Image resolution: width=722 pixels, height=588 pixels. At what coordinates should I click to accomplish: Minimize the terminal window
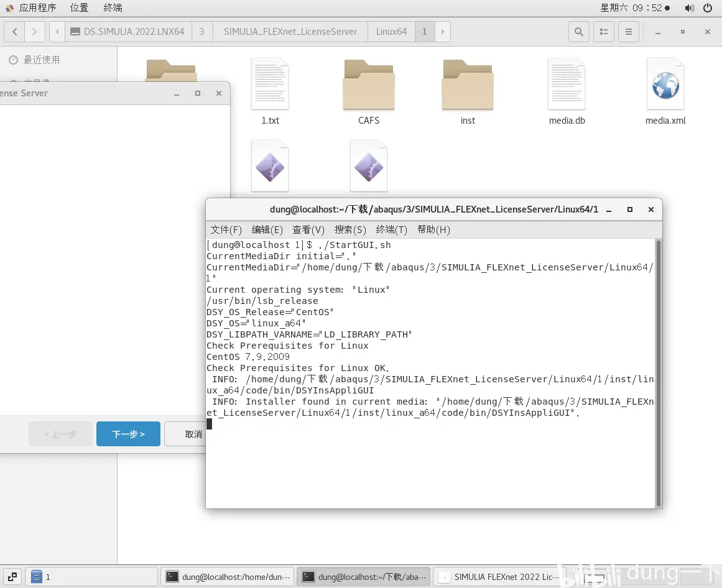[x=609, y=210]
